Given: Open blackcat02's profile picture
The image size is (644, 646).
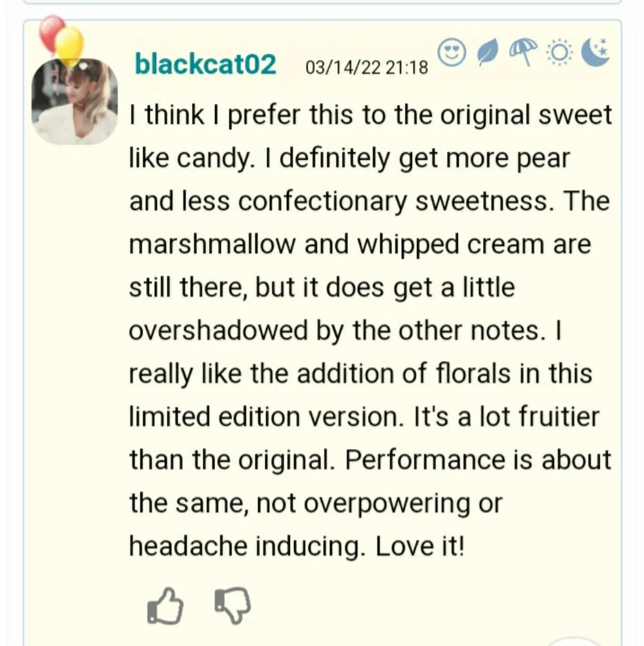Looking at the screenshot, I should [x=74, y=101].
